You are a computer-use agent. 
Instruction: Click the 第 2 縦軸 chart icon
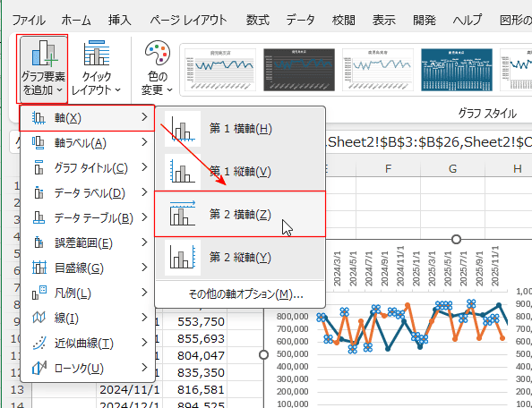pyautogui.click(x=183, y=258)
